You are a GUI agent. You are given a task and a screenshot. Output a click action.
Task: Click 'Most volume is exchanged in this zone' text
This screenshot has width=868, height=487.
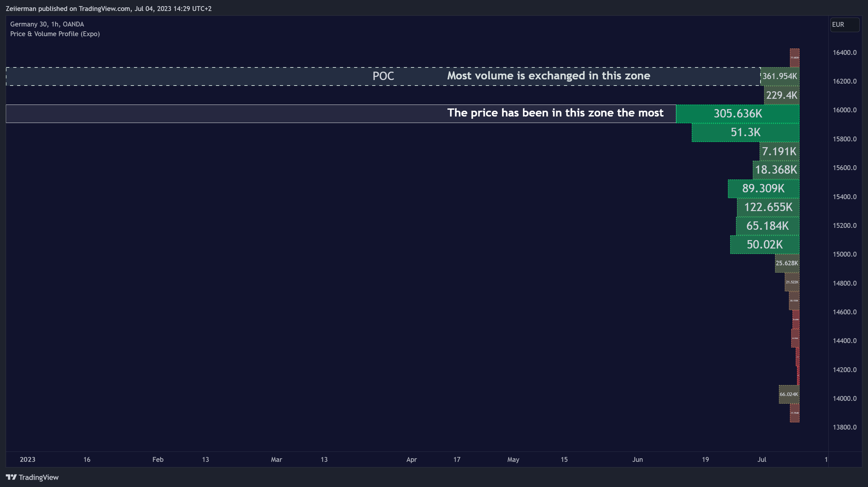click(x=548, y=76)
